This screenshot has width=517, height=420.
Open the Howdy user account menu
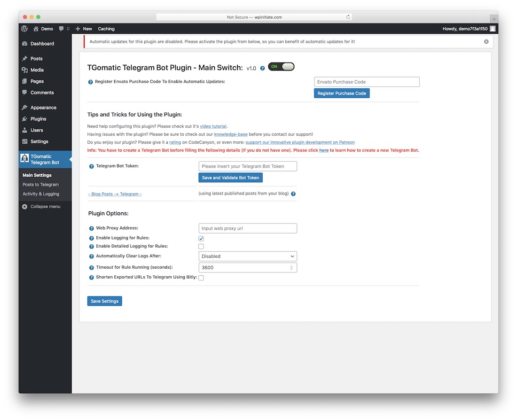(x=469, y=29)
